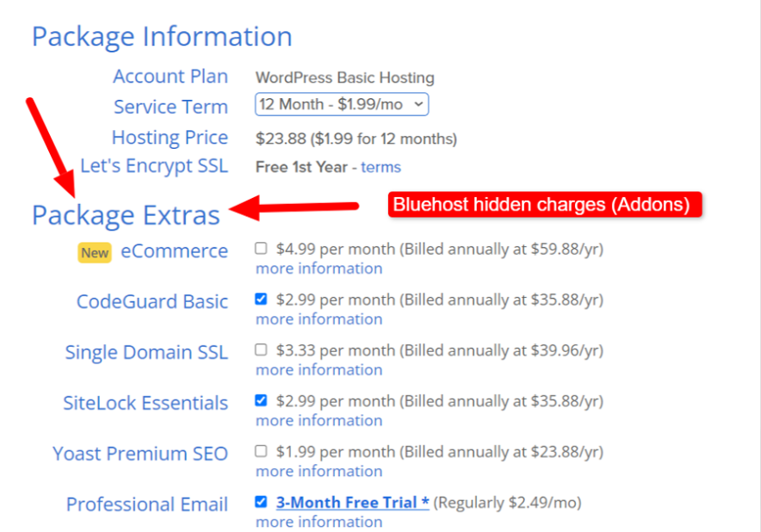The width and height of the screenshot is (761, 532).
Task: View more information about CodeGuard Basic
Action: tap(319, 319)
